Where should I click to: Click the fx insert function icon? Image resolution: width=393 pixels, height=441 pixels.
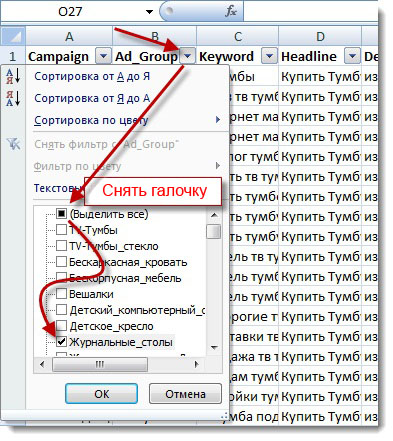230,12
